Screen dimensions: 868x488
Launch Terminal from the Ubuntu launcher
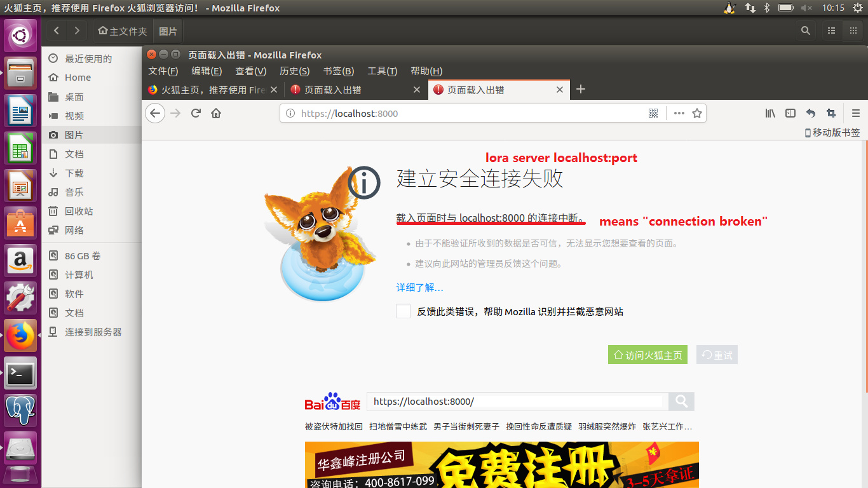[20, 373]
